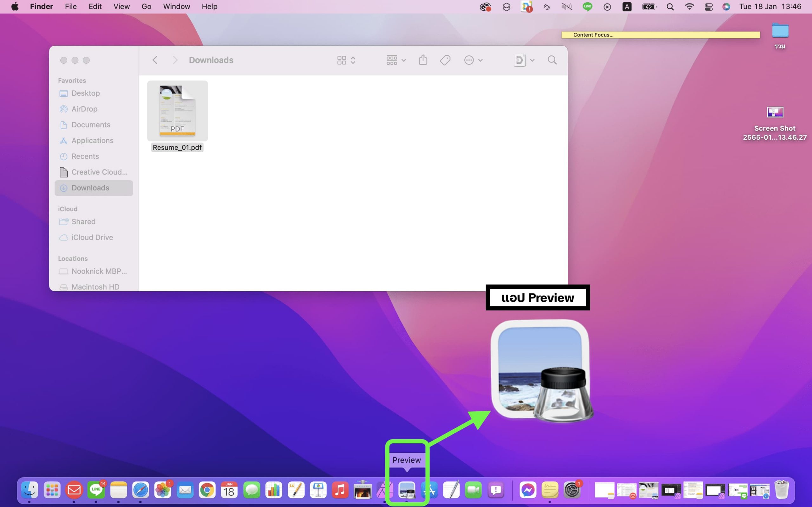Expand the group-by options dropdown
This screenshot has height=507, width=812.
tap(396, 60)
